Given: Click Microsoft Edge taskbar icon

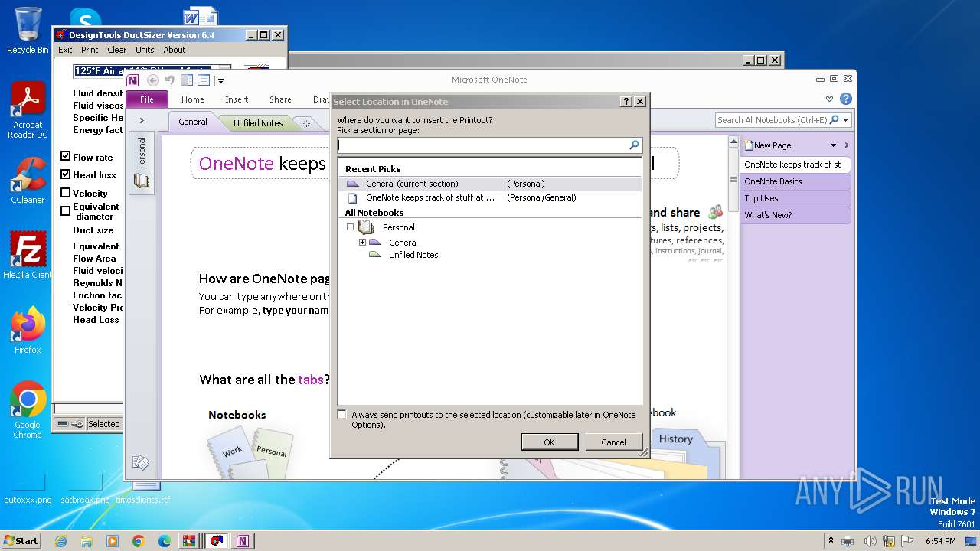Looking at the screenshot, I should point(164,541).
